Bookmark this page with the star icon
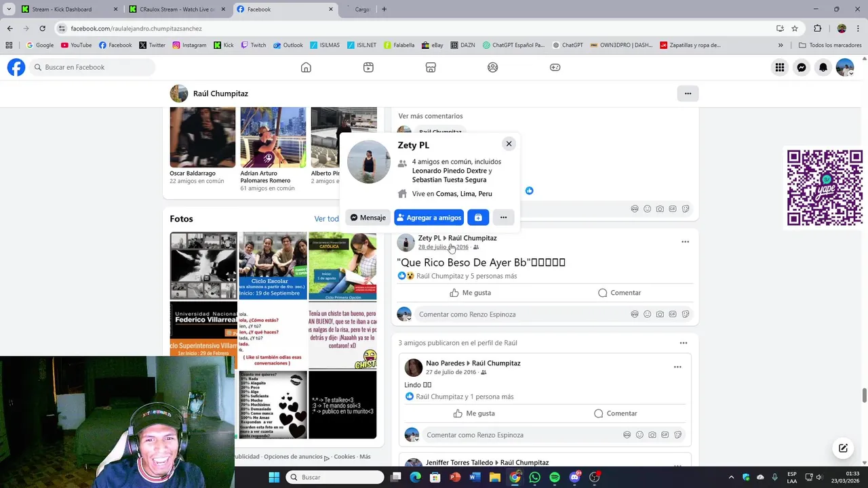 tap(795, 28)
